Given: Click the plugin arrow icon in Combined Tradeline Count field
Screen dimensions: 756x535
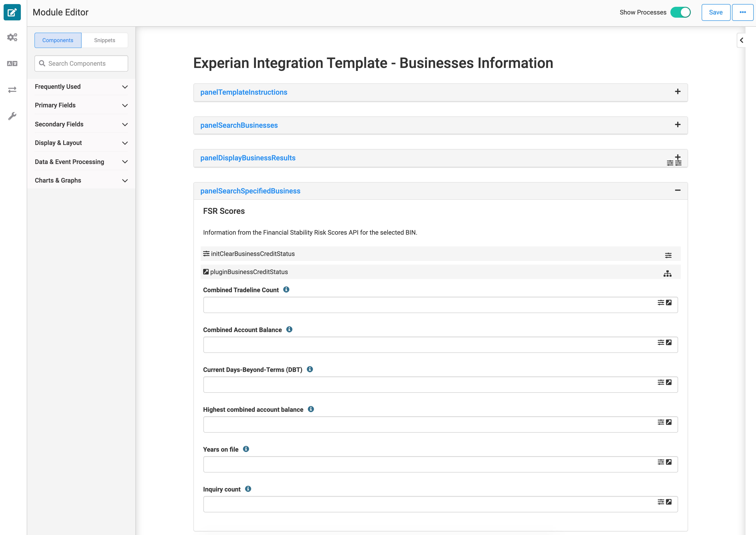Looking at the screenshot, I should pos(669,302).
